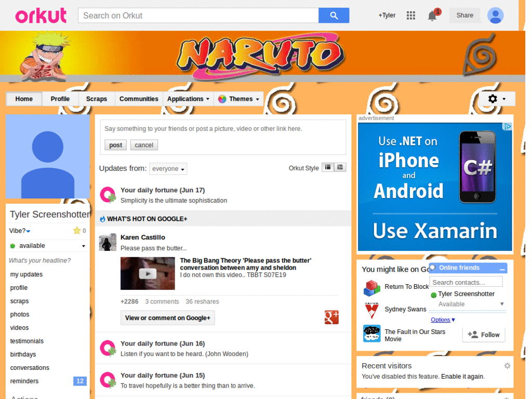Open the Google apps grid icon
The image size is (532, 399).
tap(410, 15)
